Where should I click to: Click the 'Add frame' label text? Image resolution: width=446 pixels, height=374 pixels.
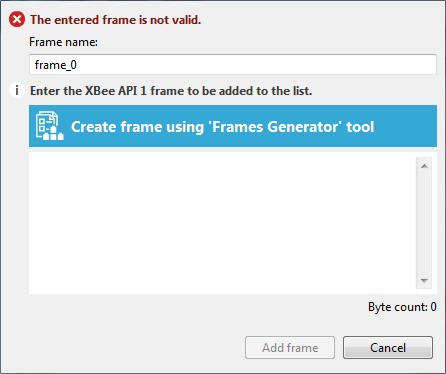point(290,348)
